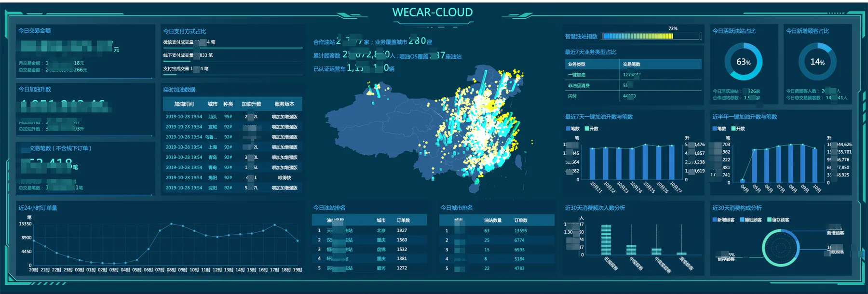The image size is (868, 294).
Task: Click the 今日城市排名 panel title
Action: pyautogui.click(x=457, y=208)
